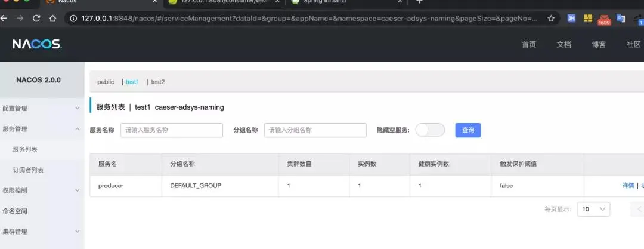Go back using the browser back arrow
The width and height of the screenshot is (644, 249).
coord(4,19)
